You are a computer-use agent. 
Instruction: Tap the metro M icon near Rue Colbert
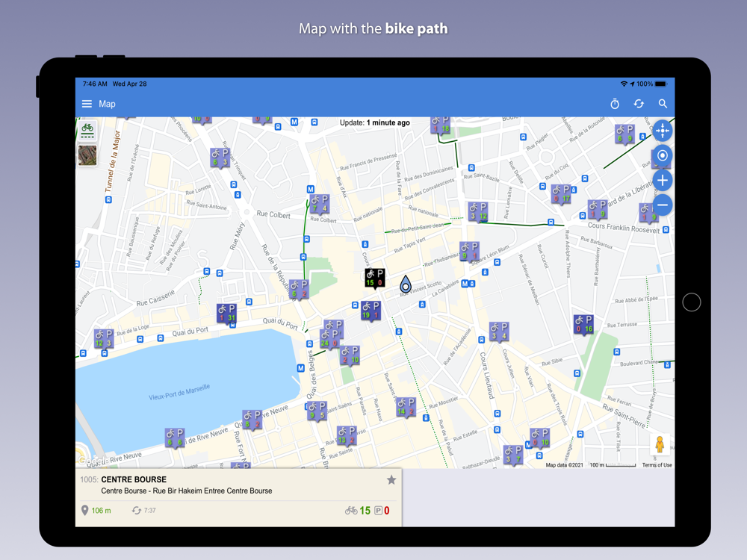(x=311, y=189)
